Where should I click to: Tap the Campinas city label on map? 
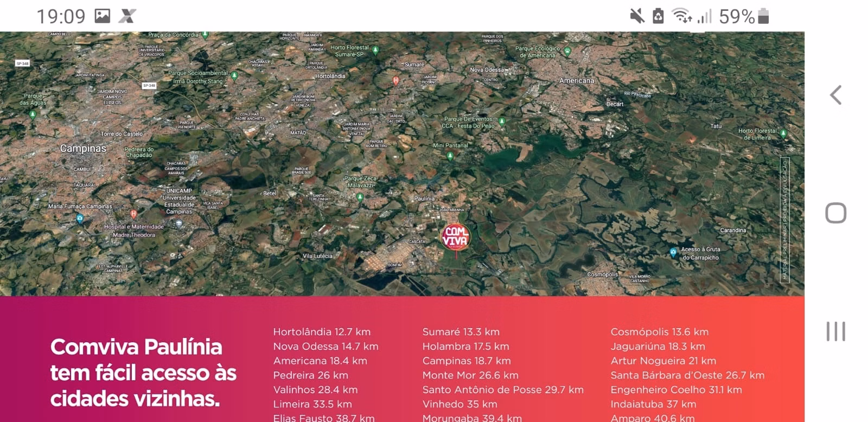(83, 148)
